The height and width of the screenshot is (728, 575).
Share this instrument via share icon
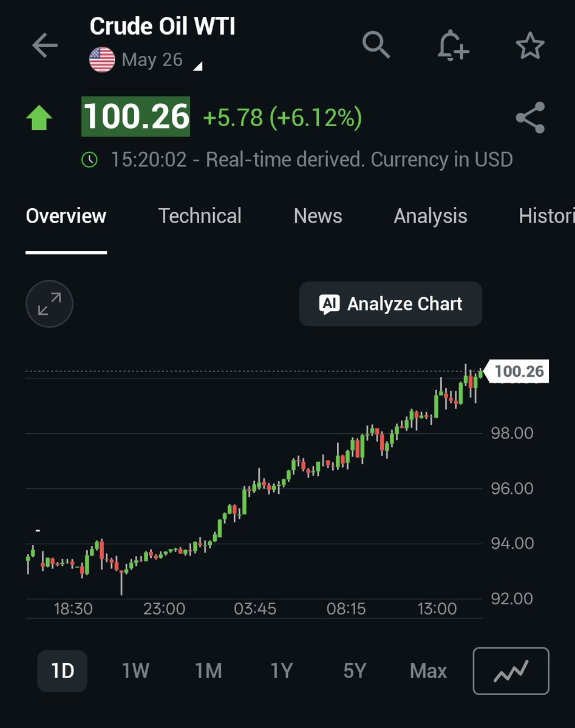(x=530, y=118)
